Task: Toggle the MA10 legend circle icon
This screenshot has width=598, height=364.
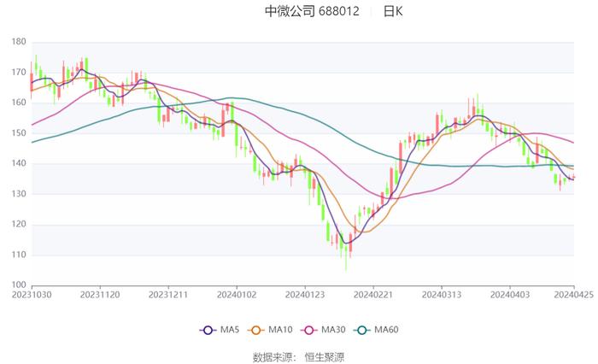Action: 256,330
